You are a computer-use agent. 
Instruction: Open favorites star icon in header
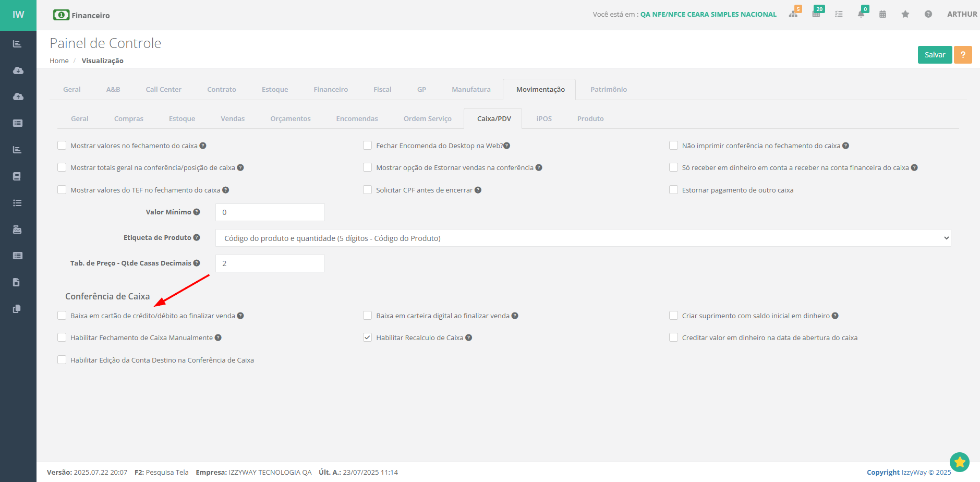point(905,14)
